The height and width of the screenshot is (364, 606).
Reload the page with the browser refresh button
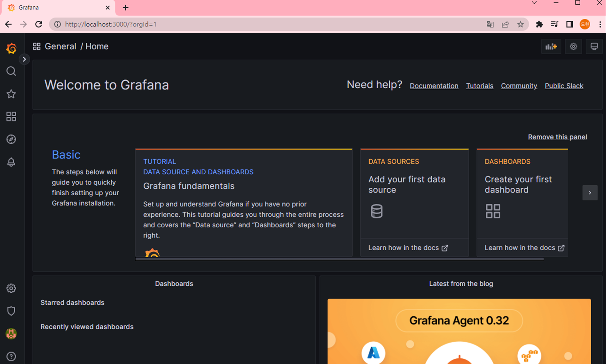point(39,24)
